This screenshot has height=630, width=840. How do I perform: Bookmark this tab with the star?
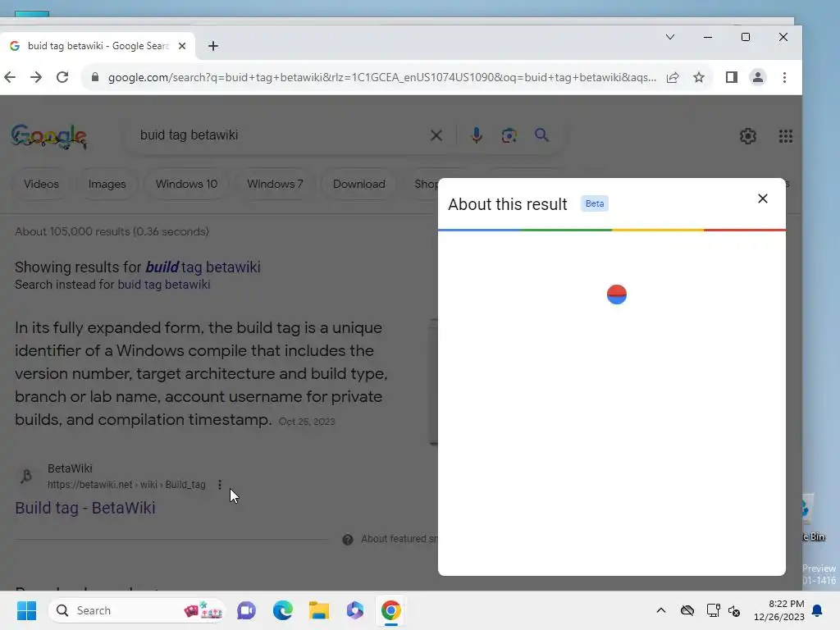(x=699, y=77)
